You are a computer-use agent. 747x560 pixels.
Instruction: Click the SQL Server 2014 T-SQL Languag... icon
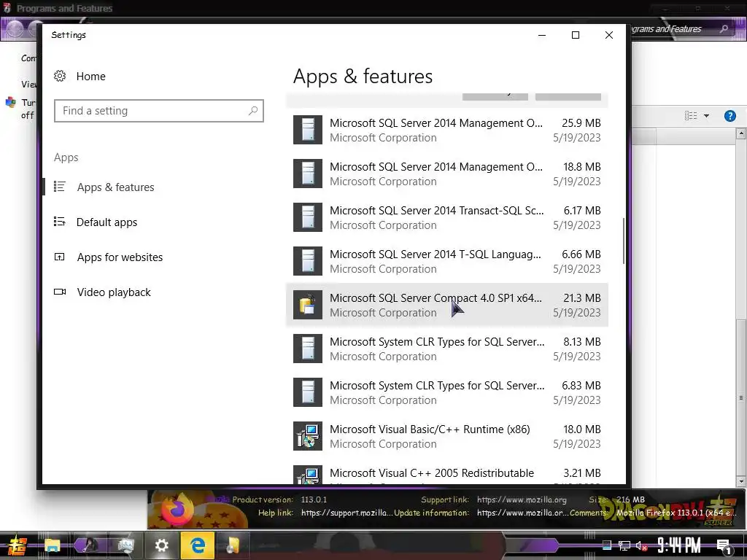point(308,261)
